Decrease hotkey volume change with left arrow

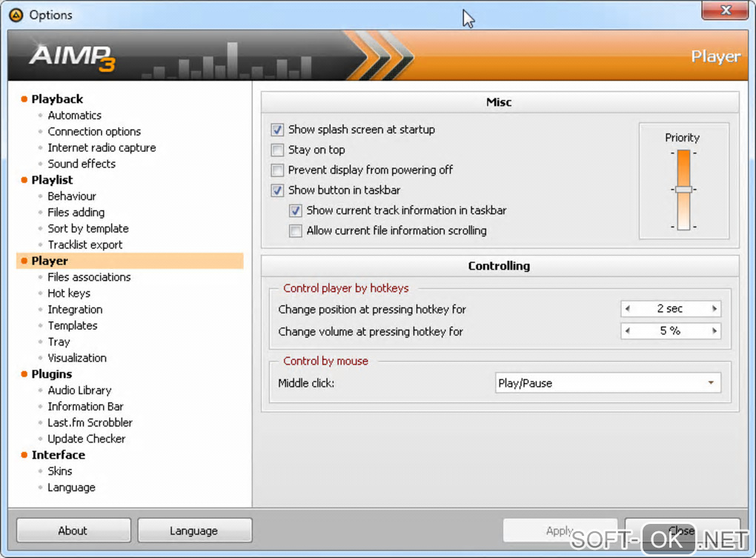[x=627, y=331]
